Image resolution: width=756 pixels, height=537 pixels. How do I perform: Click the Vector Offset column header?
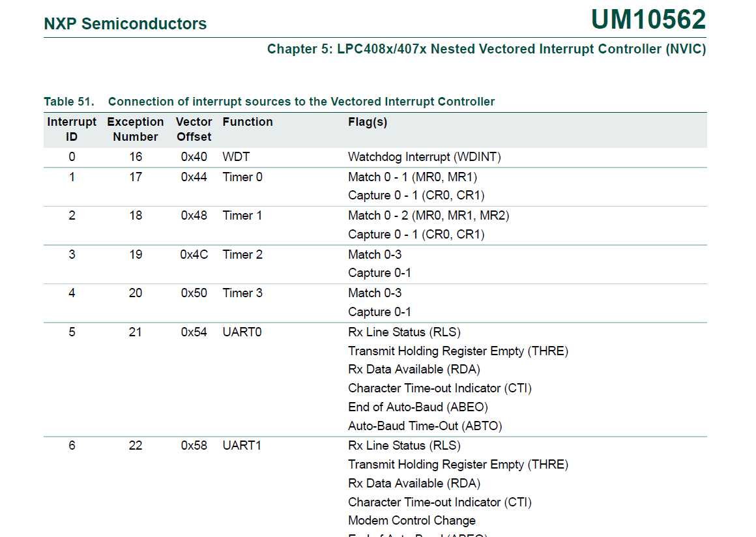click(x=194, y=129)
